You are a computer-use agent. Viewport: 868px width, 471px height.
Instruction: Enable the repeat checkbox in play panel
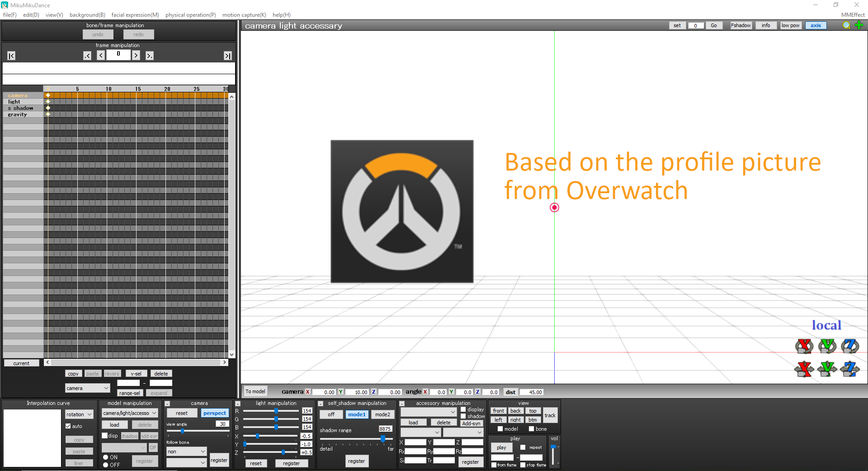(523, 447)
